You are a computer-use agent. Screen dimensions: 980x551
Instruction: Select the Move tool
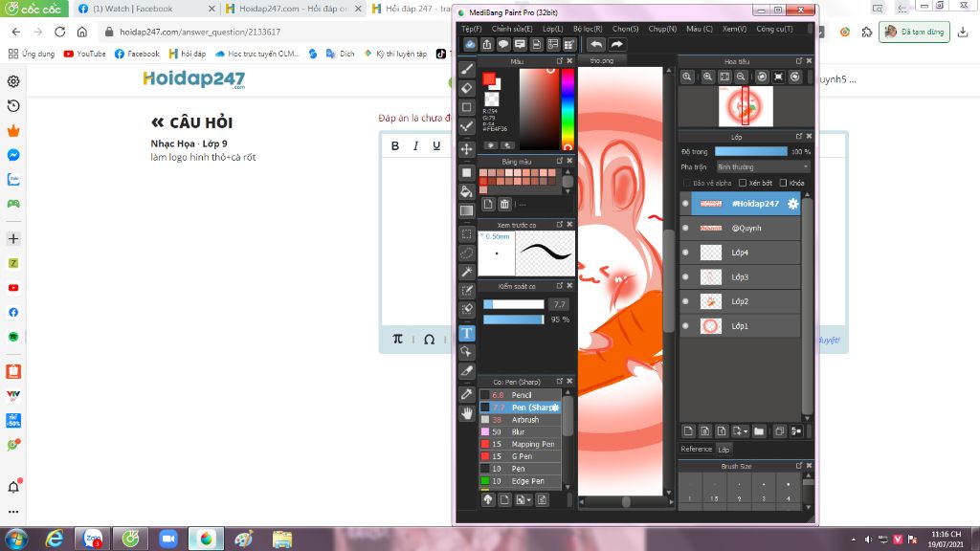pyautogui.click(x=466, y=148)
